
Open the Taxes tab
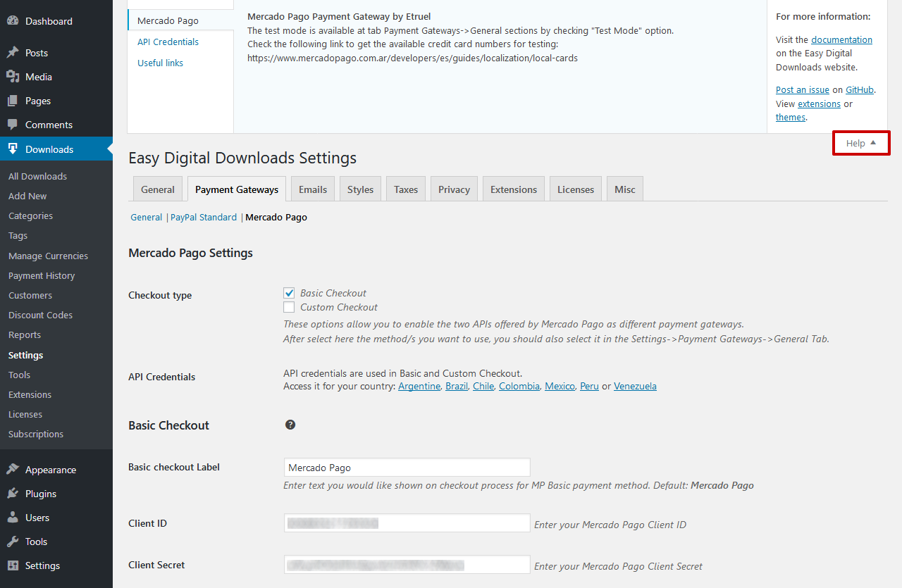coord(406,189)
